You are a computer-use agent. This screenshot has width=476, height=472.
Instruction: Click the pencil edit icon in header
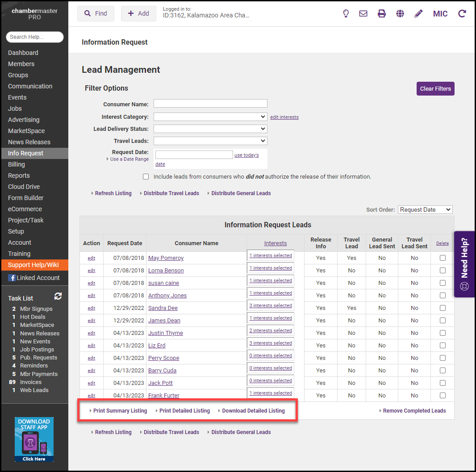tap(418, 13)
